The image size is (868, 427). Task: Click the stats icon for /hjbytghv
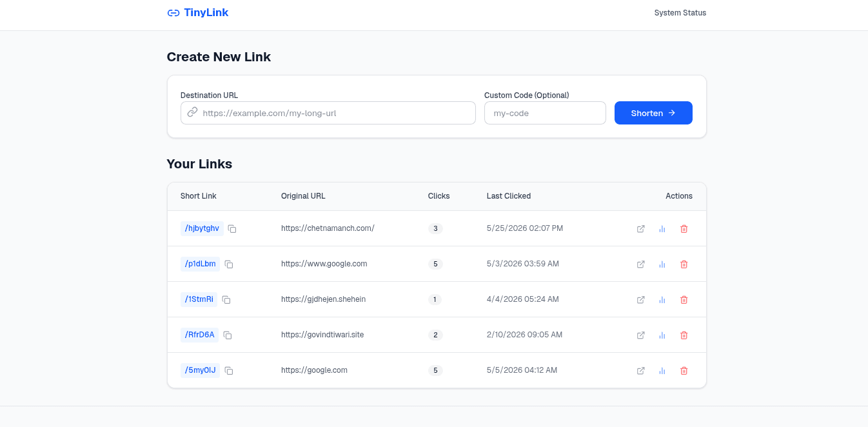(662, 229)
